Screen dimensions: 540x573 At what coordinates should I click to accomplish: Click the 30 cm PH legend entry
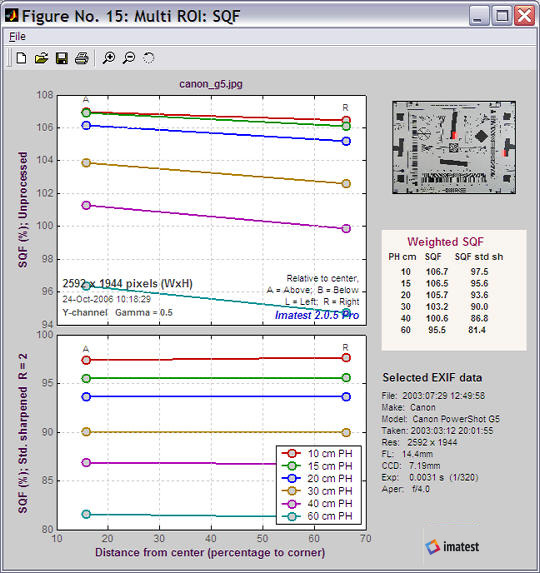coord(317,491)
